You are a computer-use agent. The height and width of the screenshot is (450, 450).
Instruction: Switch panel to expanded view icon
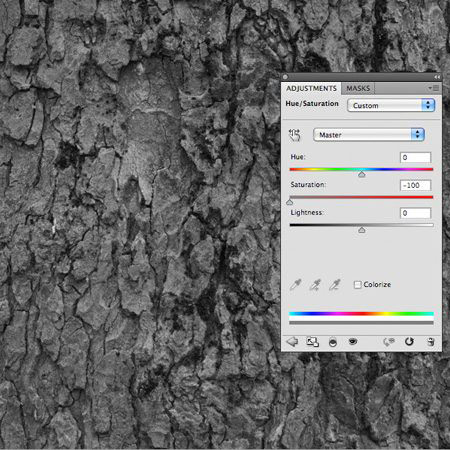[312, 342]
